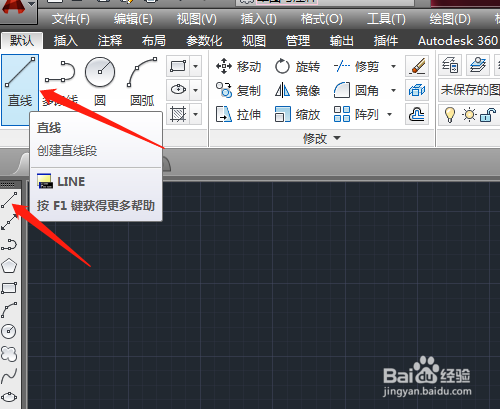Toggle the layer lightbulb on/off icon

click(x=450, y=115)
